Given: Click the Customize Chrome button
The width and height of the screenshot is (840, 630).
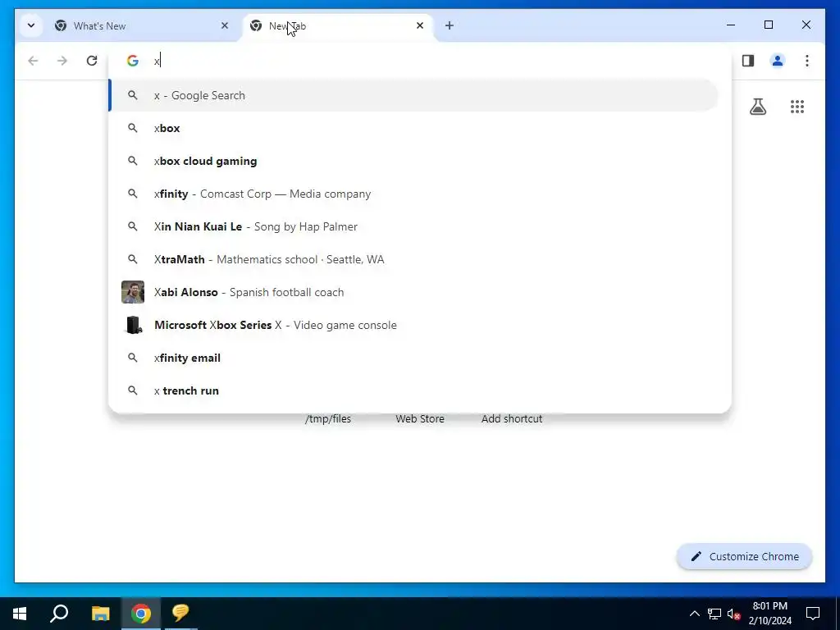Looking at the screenshot, I should (x=745, y=557).
